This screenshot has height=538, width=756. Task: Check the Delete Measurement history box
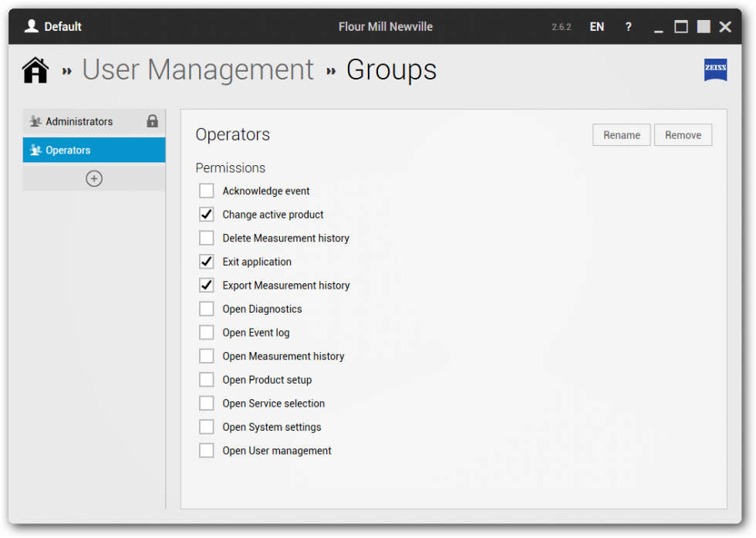(x=207, y=238)
